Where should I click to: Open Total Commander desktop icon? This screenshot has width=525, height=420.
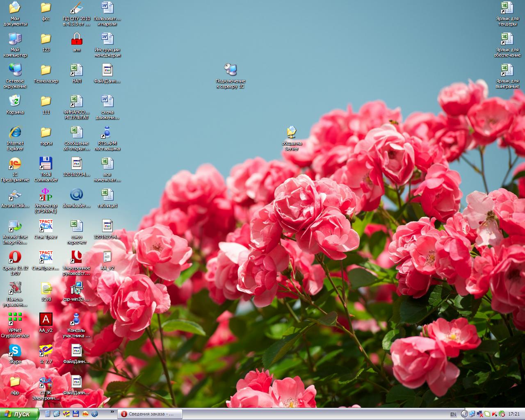click(46, 164)
